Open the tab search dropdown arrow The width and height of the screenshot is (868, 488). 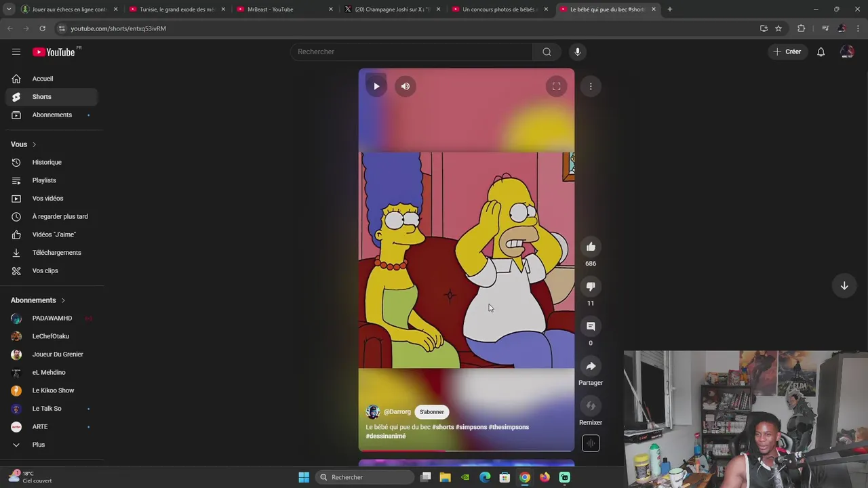(8, 9)
